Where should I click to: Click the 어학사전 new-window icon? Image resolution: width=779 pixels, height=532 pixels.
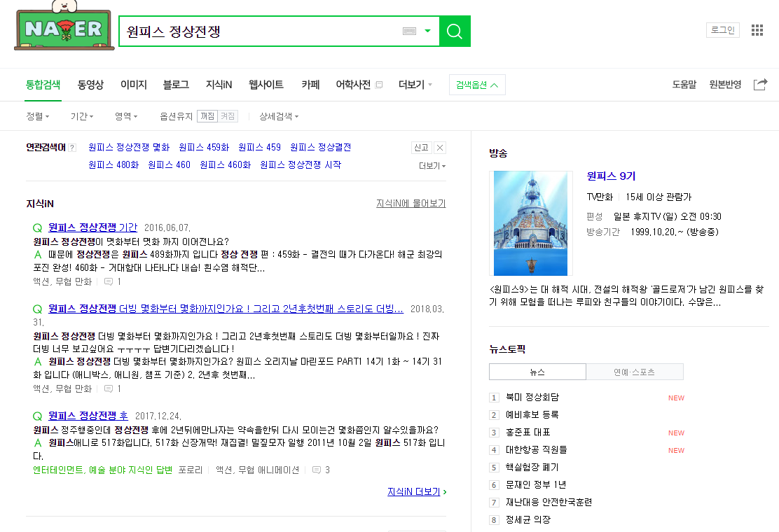coord(379,85)
